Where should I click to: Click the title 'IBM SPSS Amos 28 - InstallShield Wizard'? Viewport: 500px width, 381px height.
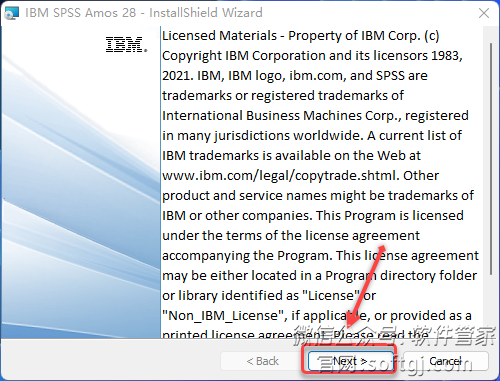[x=144, y=13]
